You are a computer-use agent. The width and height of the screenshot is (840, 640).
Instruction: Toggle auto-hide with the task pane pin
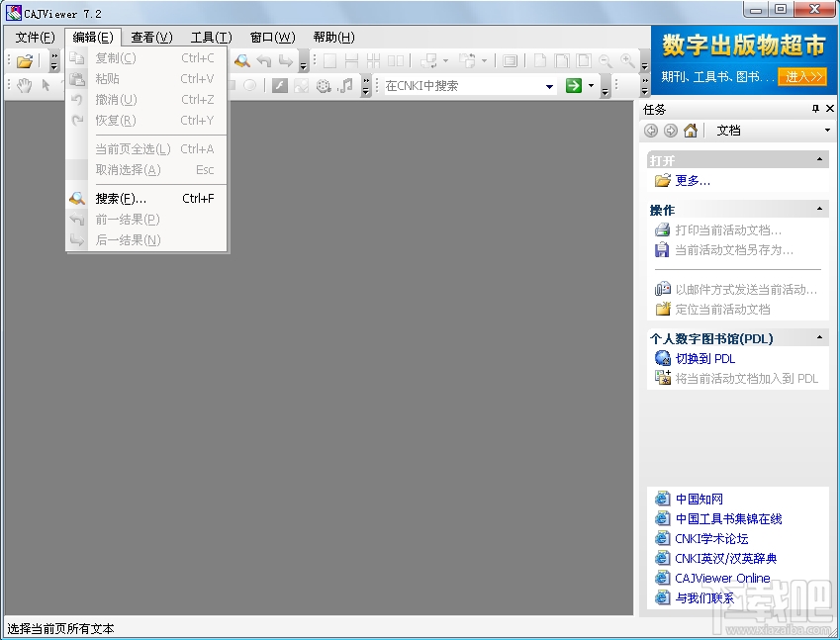click(814, 109)
